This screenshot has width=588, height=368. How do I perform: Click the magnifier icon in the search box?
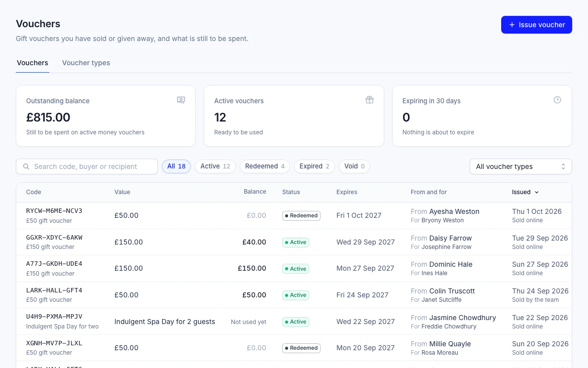click(x=26, y=166)
